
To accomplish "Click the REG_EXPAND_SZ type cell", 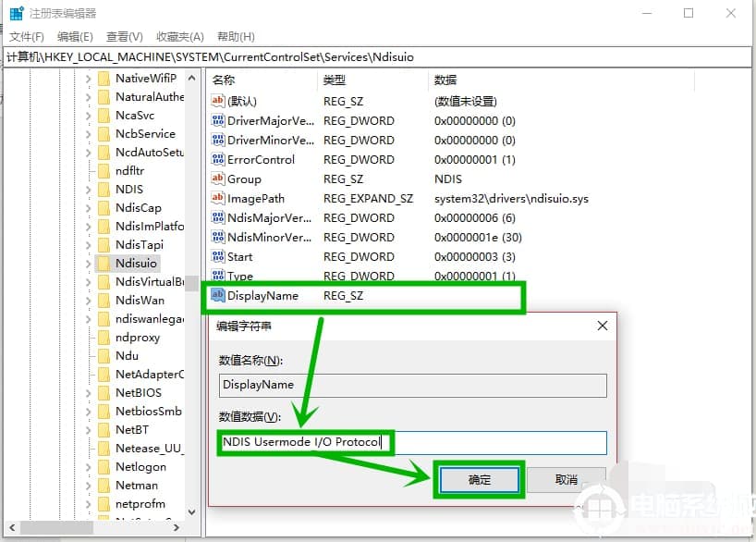I will coord(369,198).
